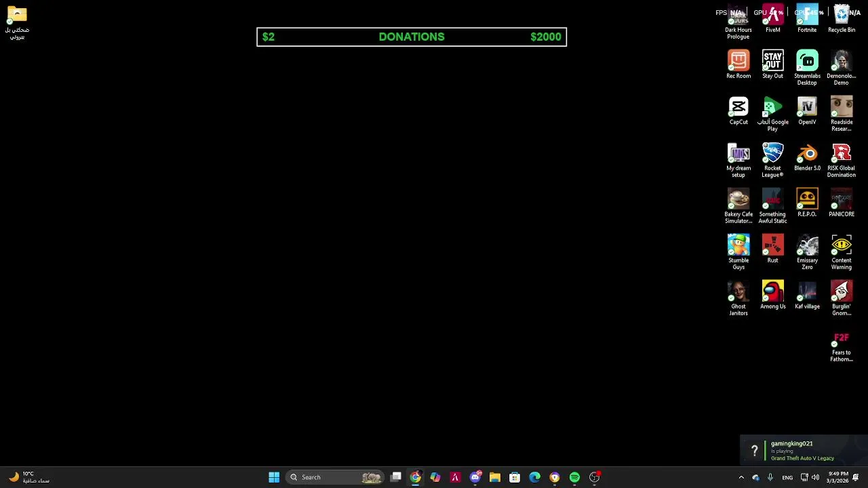Open the Windows Start menu
This screenshot has width=868, height=488.
coord(274,477)
